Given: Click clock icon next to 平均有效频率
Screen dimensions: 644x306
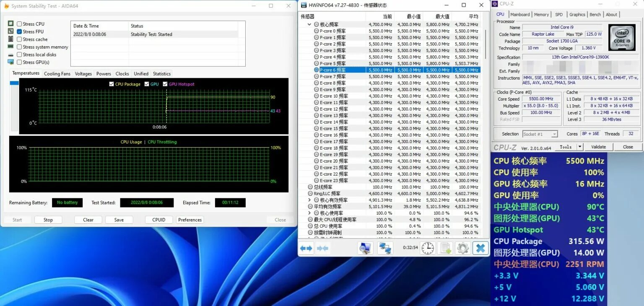Looking at the screenshot, I should (310, 207).
